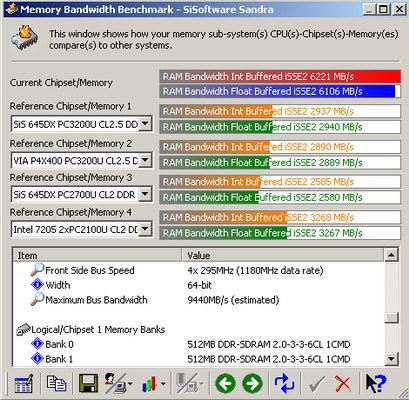Viewport: 409px width, 400px height.
Task: Click the list scrollbar thumb
Action: coord(391,318)
